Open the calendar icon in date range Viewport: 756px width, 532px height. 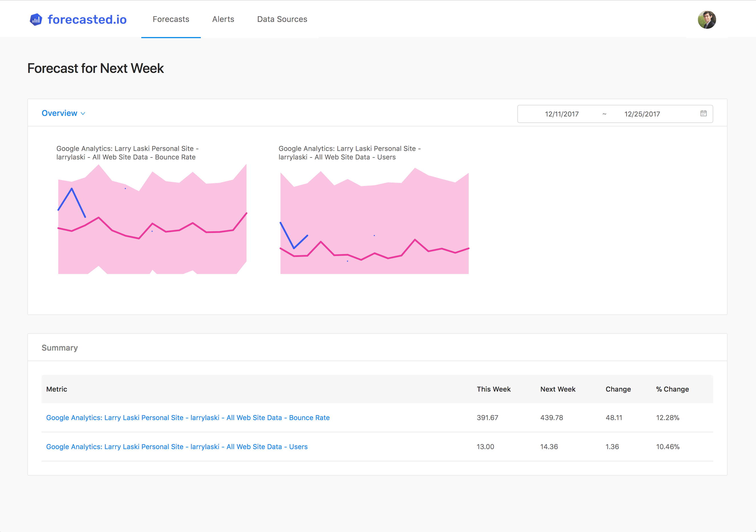click(x=703, y=114)
